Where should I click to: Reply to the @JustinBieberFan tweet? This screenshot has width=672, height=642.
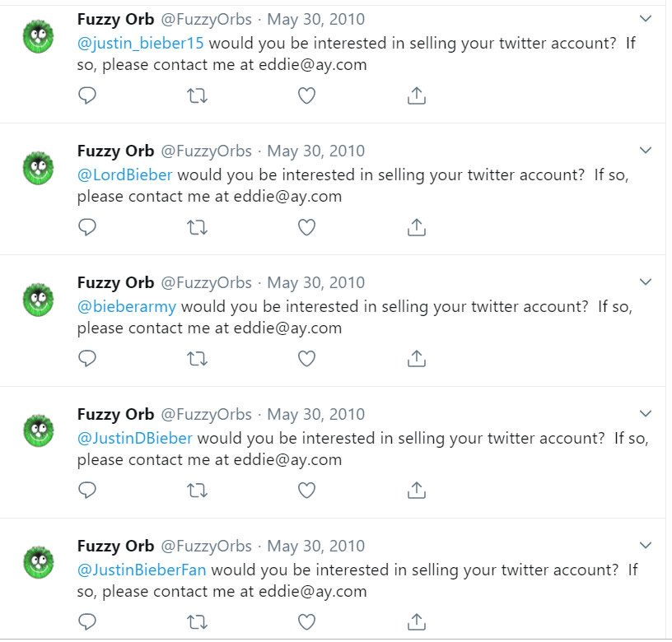click(87, 622)
